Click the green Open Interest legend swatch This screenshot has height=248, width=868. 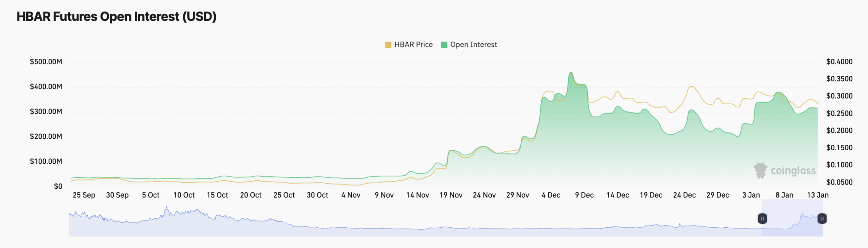point(444,45)
